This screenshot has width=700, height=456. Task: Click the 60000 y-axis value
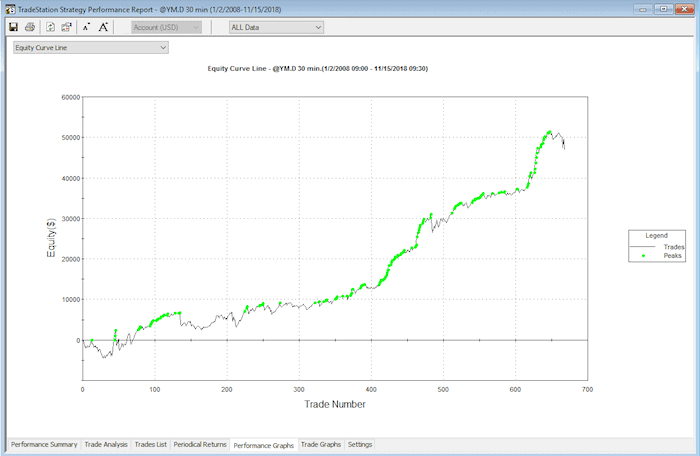coord(71,97)
